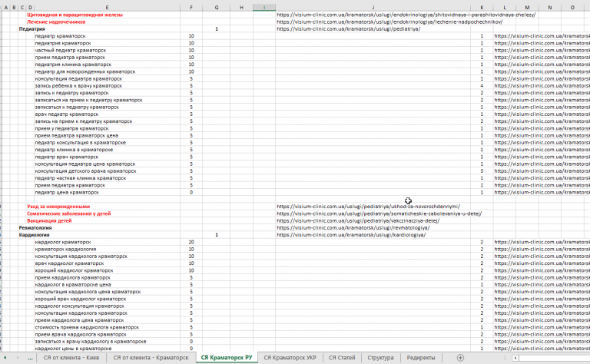Viewport: 590px width, 364px height.
Task: Select column N header
Action: click(x=549, y=8)
